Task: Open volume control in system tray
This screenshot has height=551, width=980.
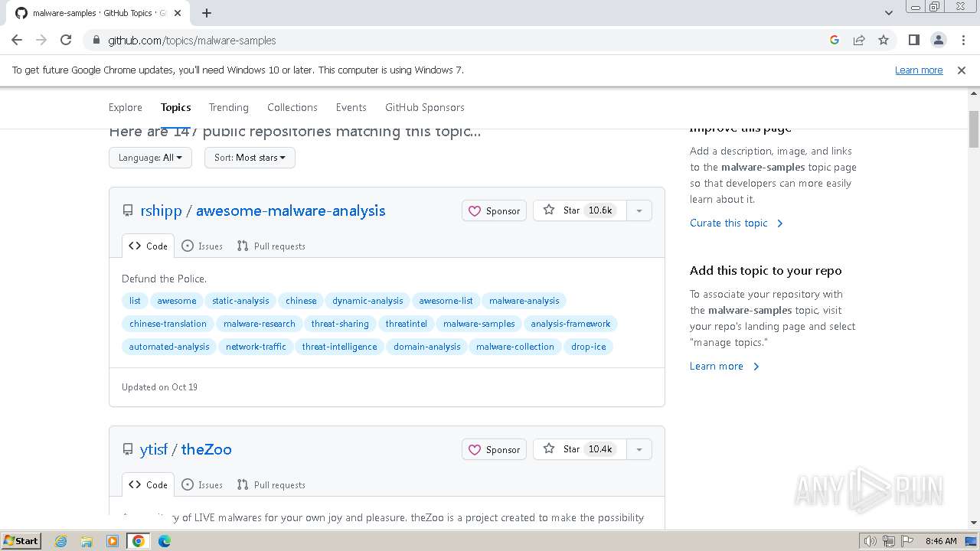Action: (871, 541)
